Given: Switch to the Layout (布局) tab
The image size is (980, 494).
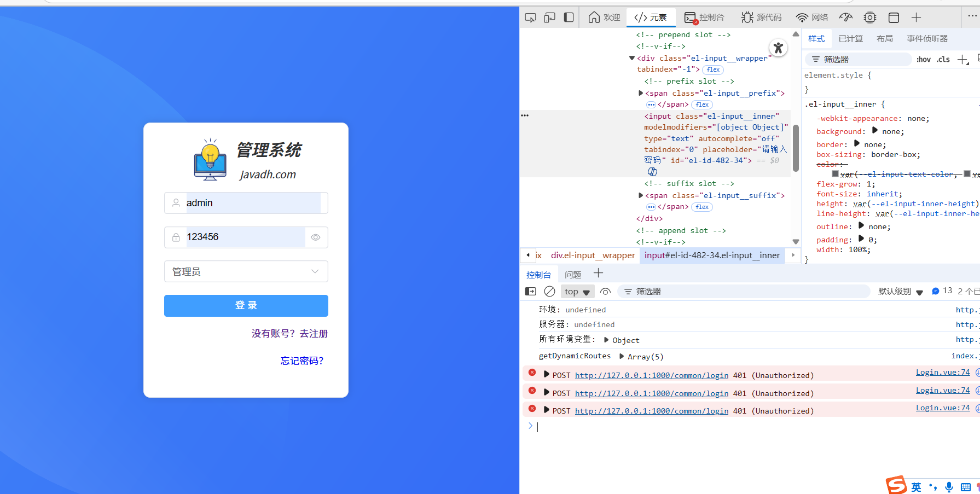Looking at the screenshot, I should (x=884, y=39).
